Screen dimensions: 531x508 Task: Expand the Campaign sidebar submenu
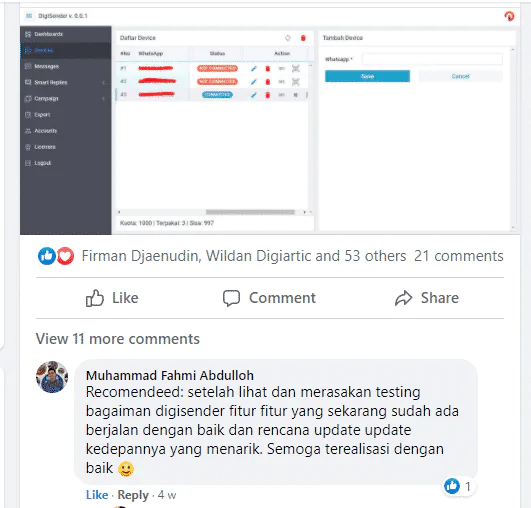click(103, 99)
